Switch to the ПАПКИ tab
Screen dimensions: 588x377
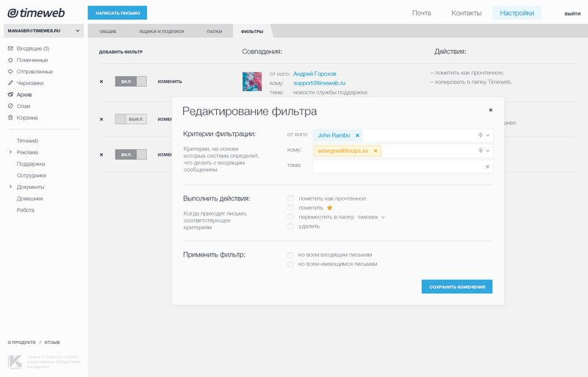coord(214,32)
